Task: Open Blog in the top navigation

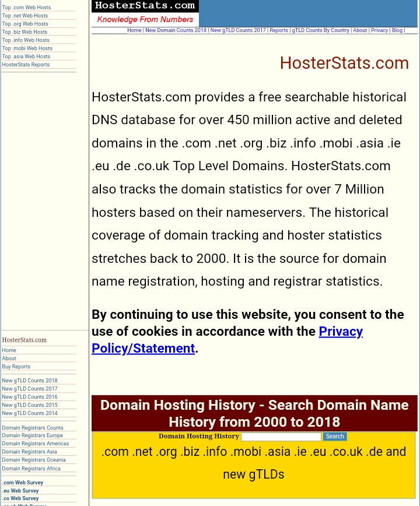Action: click(397, 30)
